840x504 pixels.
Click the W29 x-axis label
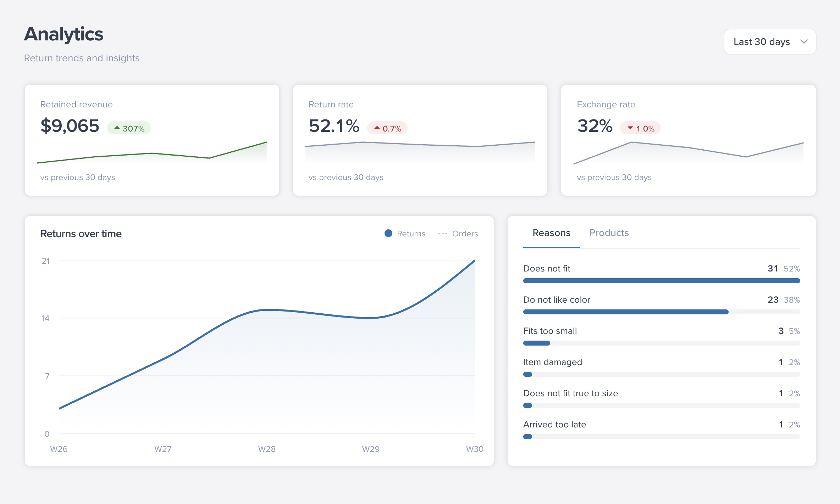[371, 449]
